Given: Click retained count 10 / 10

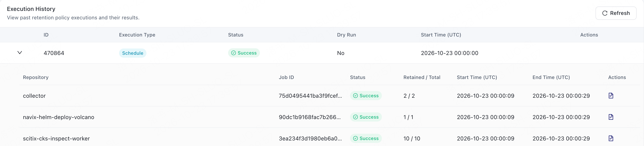Looking at the screenshot, I should pos(412,138).
